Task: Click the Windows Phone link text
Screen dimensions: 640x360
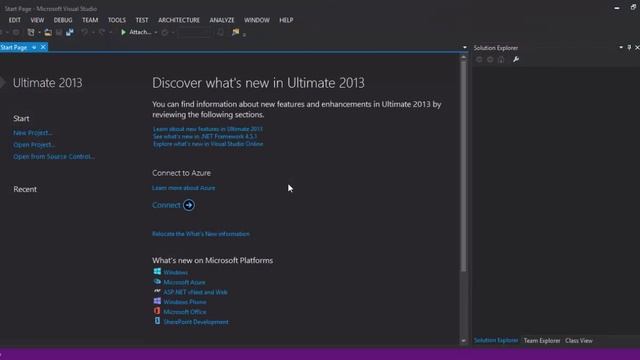Action: (x=185, y=302)
